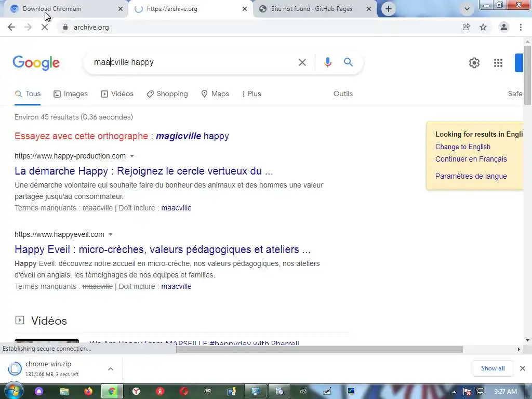Launch Firefox from the taskbar

(88, 392)
